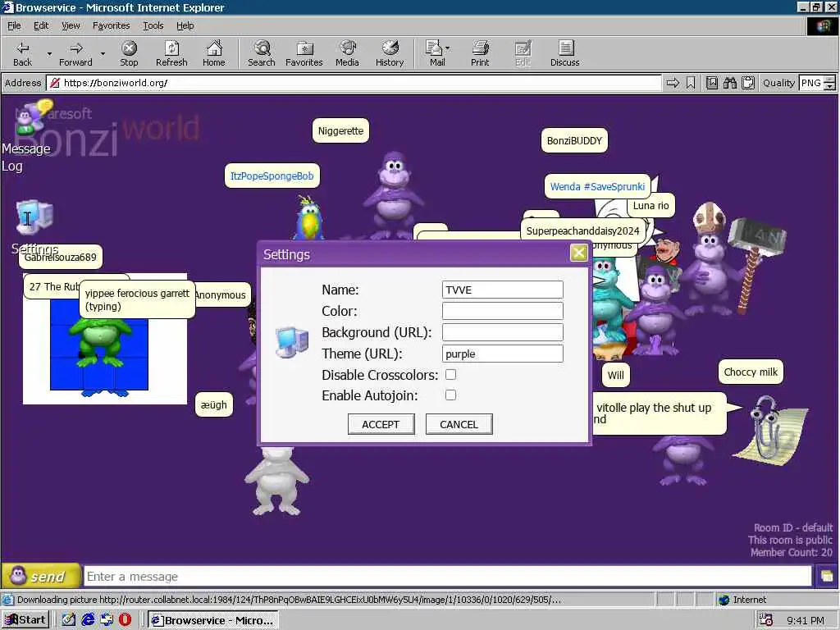The image size is (840, 630).
Task: Click the bookmark icon next to Go arrow
Action: pos(691,83)
